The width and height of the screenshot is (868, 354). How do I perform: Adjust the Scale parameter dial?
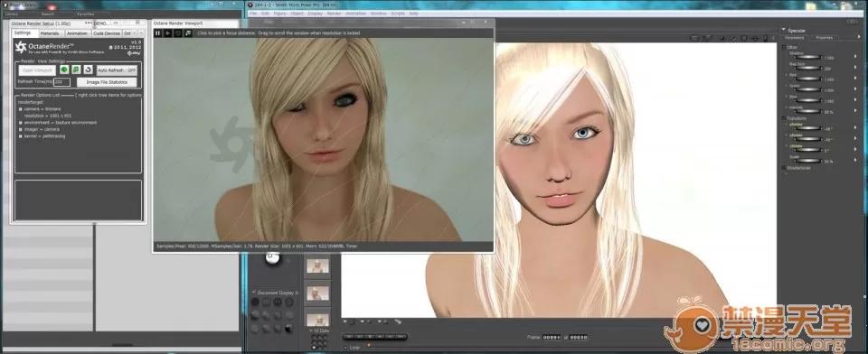tap(808, 161)
